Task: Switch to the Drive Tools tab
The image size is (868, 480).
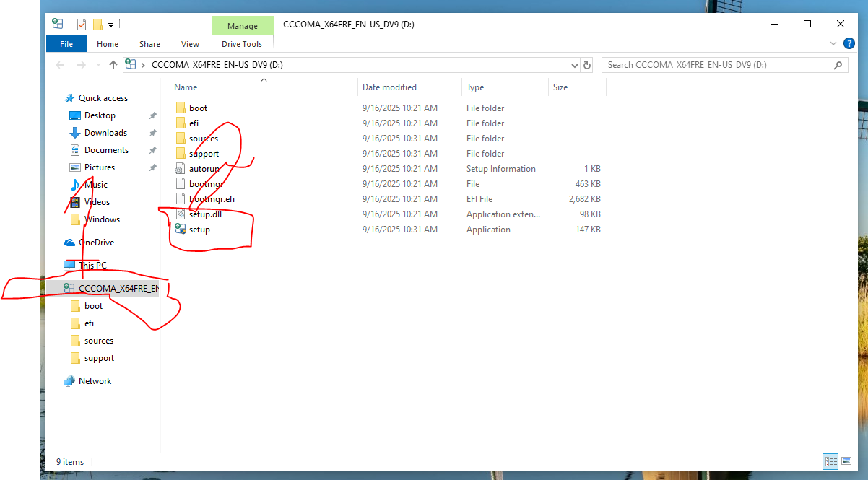Action: point(242,44)
